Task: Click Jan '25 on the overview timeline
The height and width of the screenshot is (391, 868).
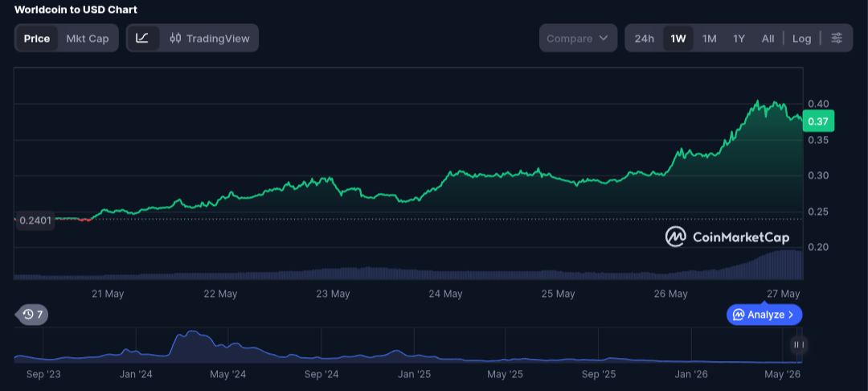Action: [x=414, y=375]
